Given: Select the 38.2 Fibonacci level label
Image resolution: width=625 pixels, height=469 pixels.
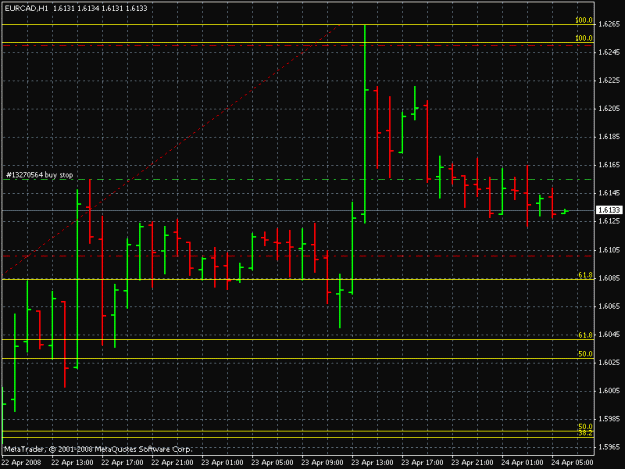Looking at the screenshot, I should coord(586,433).
